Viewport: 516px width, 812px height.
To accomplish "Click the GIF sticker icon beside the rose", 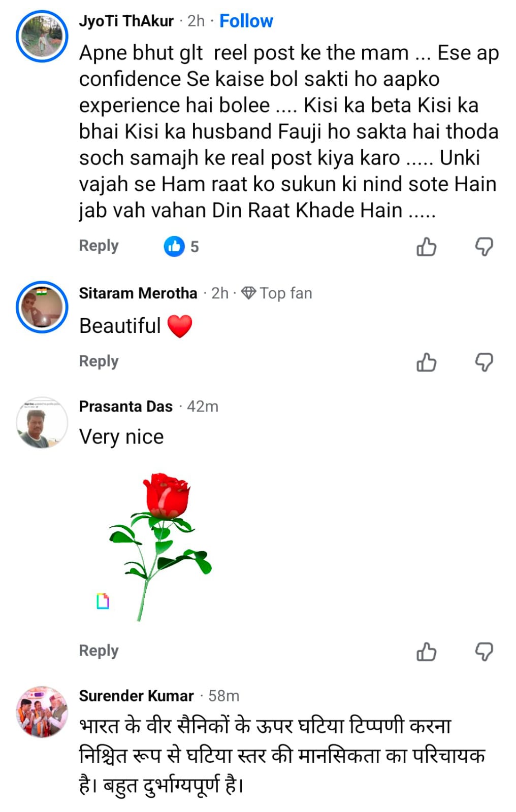I will click(x=103, y=601).
